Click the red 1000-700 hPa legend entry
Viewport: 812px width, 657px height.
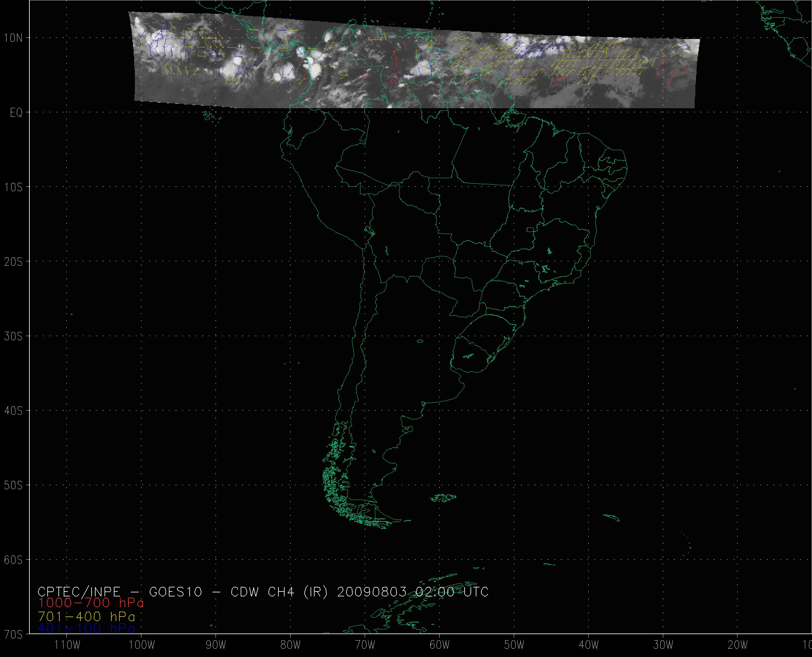[91, 603]
